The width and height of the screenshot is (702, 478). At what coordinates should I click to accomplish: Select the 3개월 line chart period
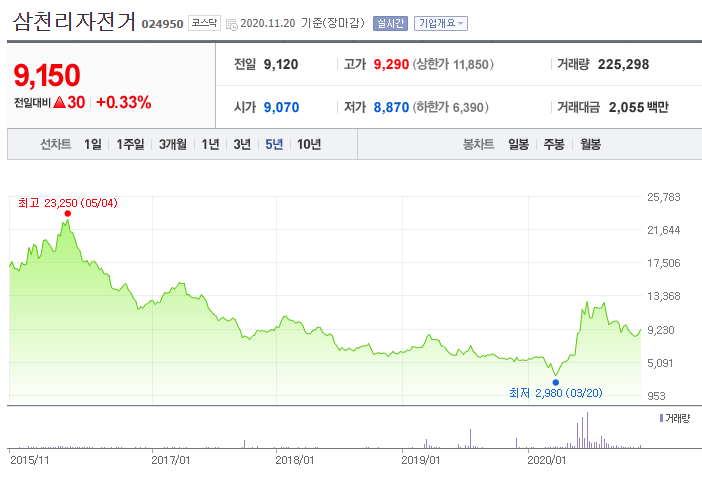[x=172, y=145]
